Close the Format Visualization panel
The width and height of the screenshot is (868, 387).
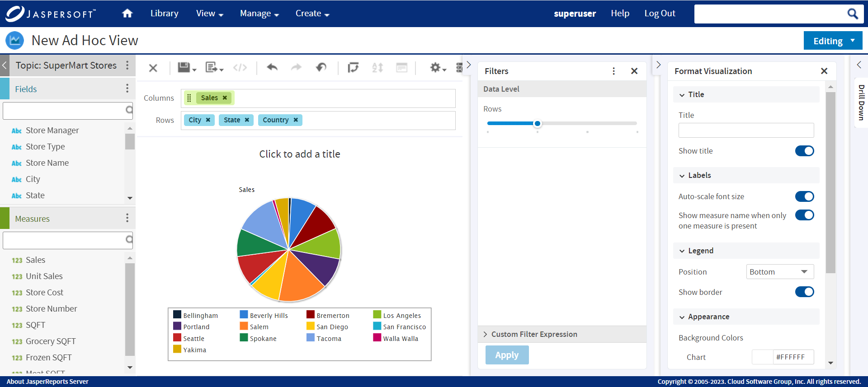(824, 71)
